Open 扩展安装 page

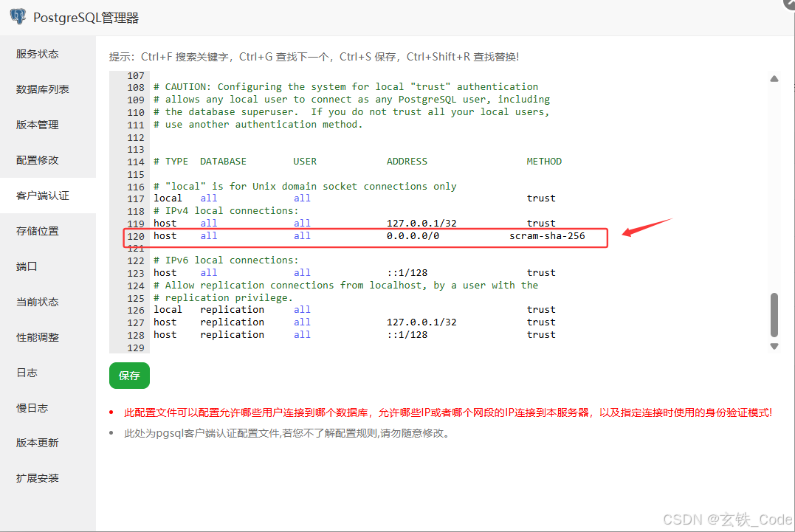37,478
